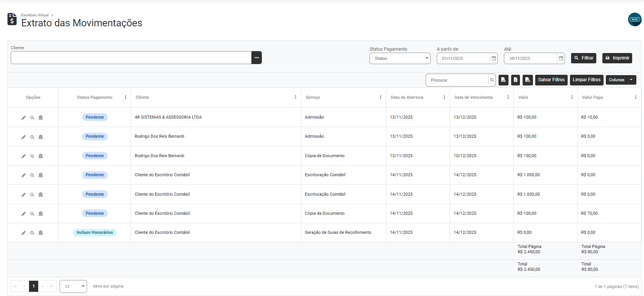Expand the Colunas dropdown
The width and height of the screenshot is (644, 296).
click(x=620, y=80)
